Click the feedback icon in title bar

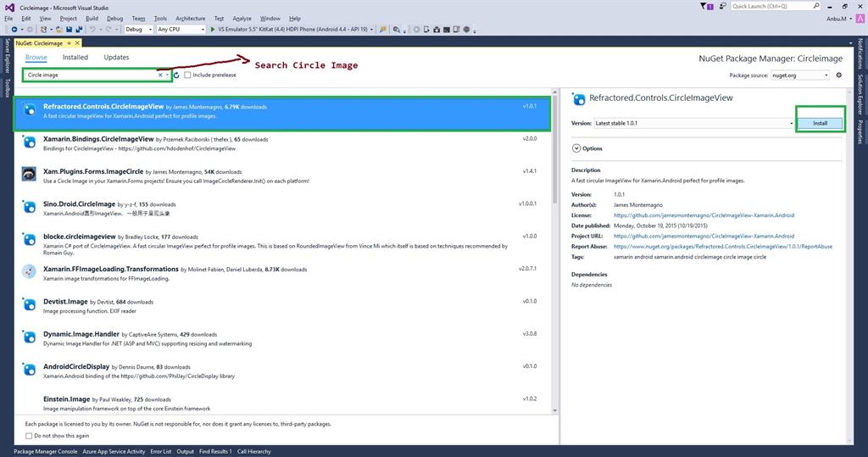[x=723, y=6]
